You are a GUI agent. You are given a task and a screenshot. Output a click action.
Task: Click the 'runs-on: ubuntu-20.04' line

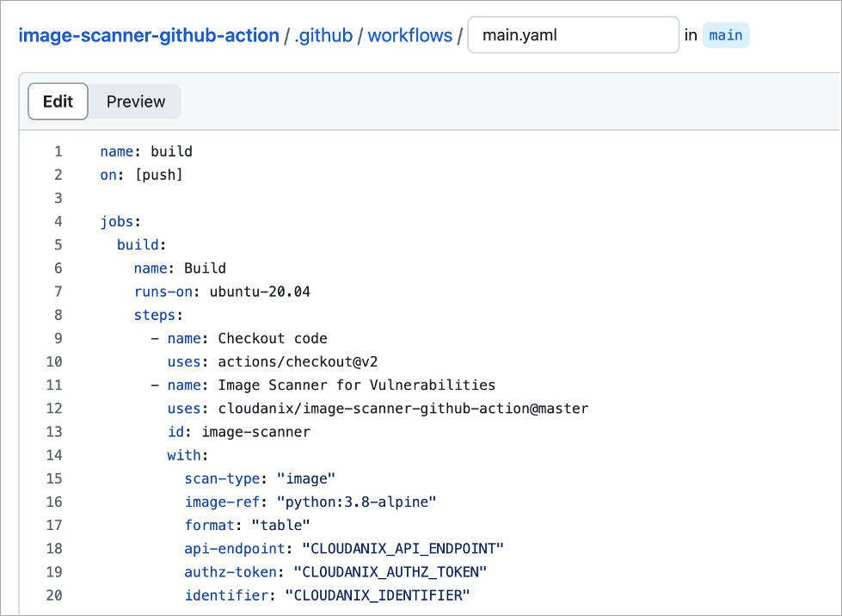click(222, 292)
